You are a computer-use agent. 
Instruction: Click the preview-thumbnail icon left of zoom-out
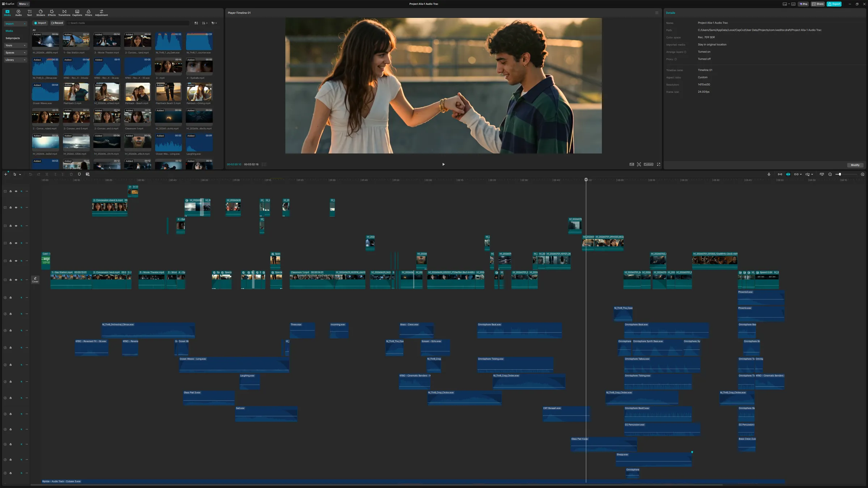(x=822, y=174)
